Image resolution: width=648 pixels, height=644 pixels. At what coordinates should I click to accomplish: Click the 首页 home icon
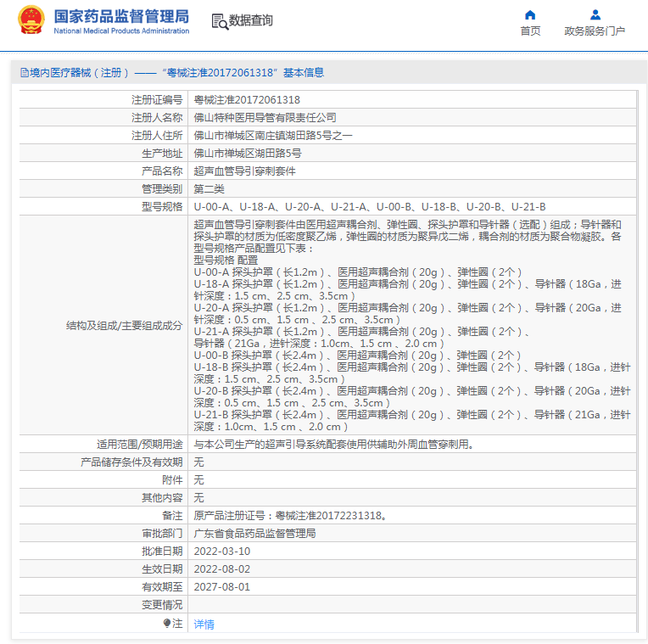click(x=530, y=15)
